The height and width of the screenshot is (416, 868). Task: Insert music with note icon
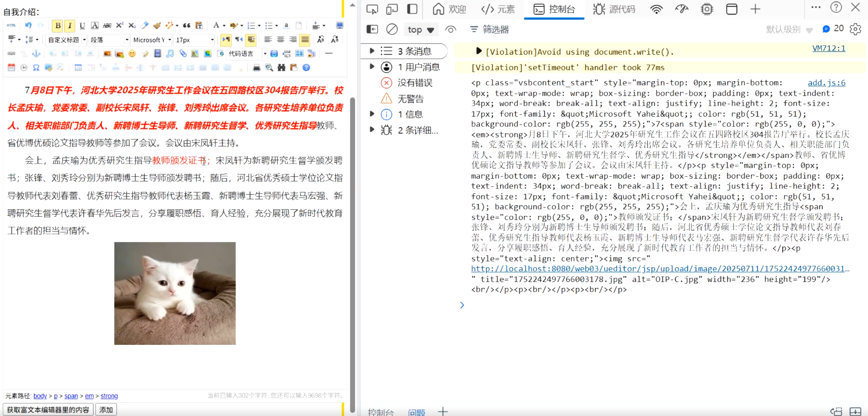(170, 54)
